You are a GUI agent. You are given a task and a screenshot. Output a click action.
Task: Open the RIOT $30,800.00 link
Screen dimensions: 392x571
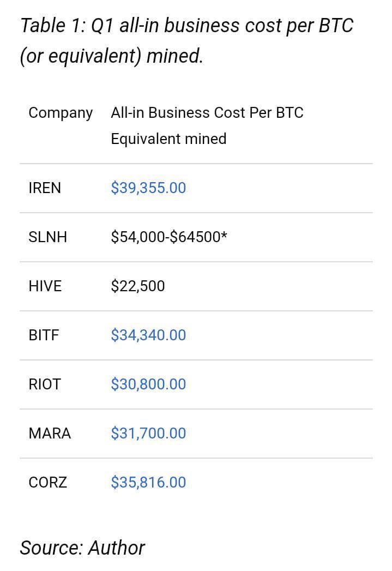click(x=148, y=384)
